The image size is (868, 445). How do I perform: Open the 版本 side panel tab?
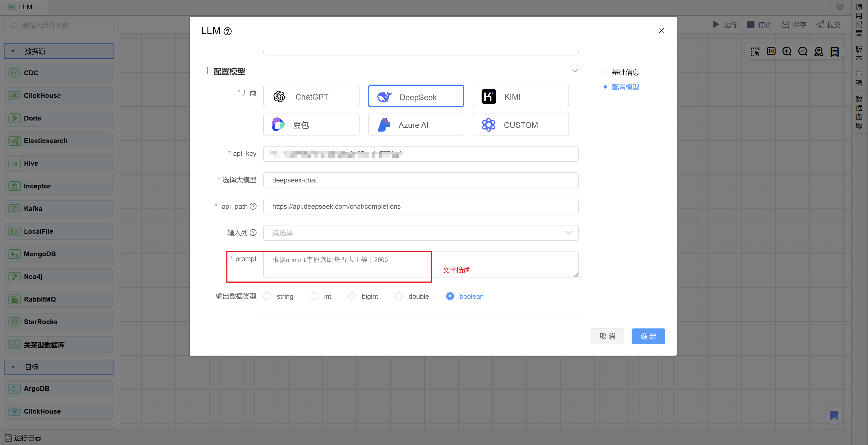(859, 54)
